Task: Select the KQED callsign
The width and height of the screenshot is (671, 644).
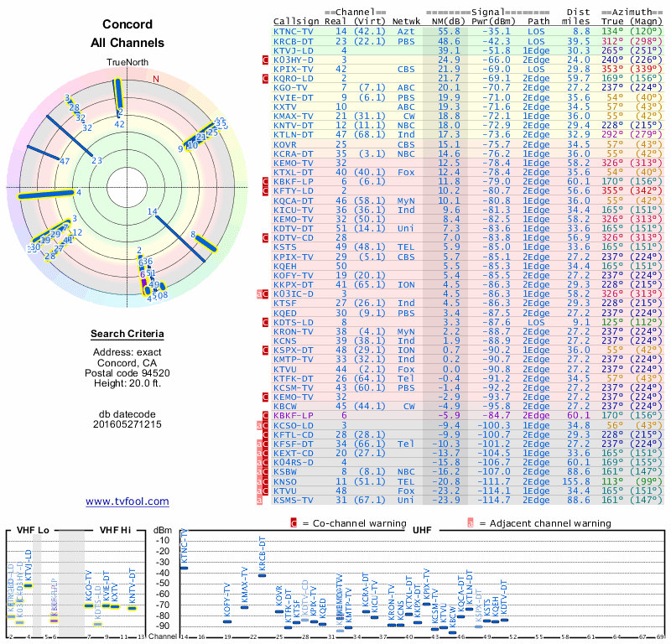Action: 285,314
